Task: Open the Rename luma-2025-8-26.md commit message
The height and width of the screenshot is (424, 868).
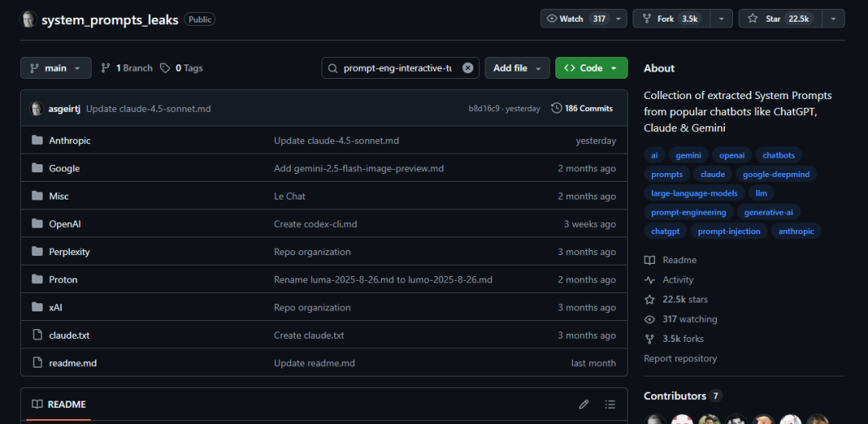Action: point(383,279)
